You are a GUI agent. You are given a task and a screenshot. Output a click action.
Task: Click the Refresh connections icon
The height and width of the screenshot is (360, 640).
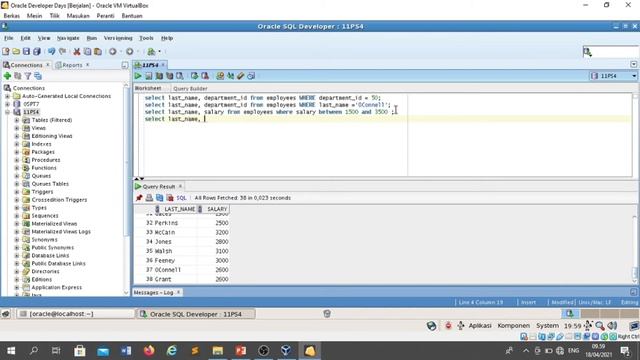pos(18,76)
